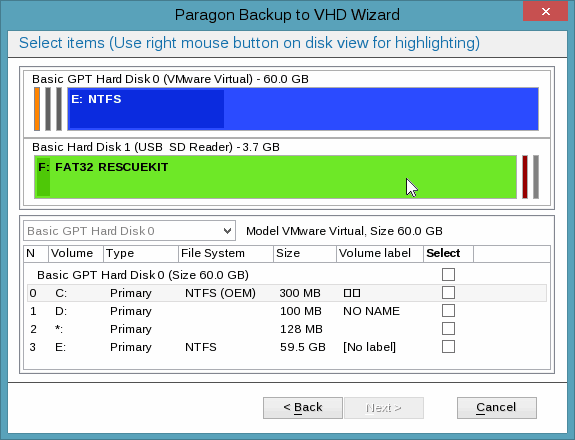Select the '128 MB' size cell
Screen dimensions: 575x440
301,329
